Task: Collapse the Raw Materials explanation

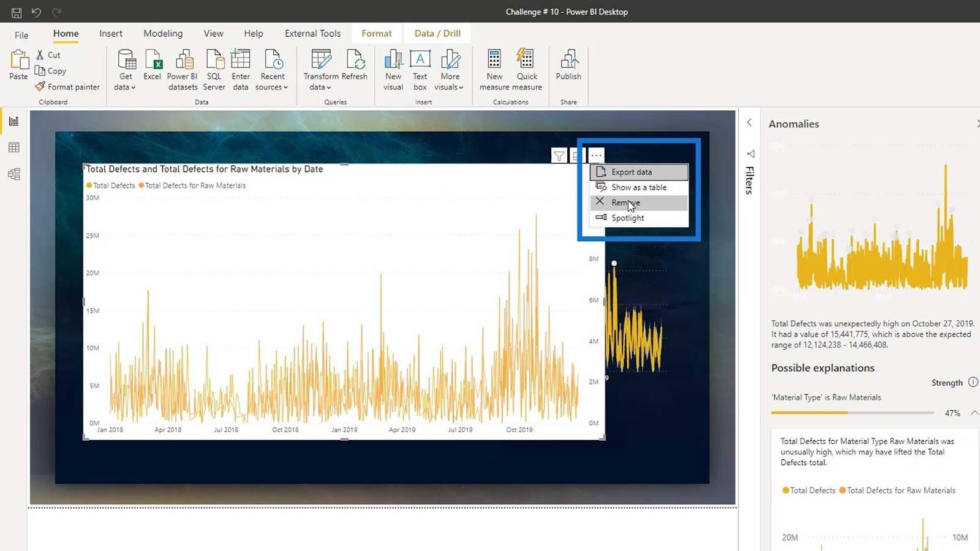Action: coord(974,413)
